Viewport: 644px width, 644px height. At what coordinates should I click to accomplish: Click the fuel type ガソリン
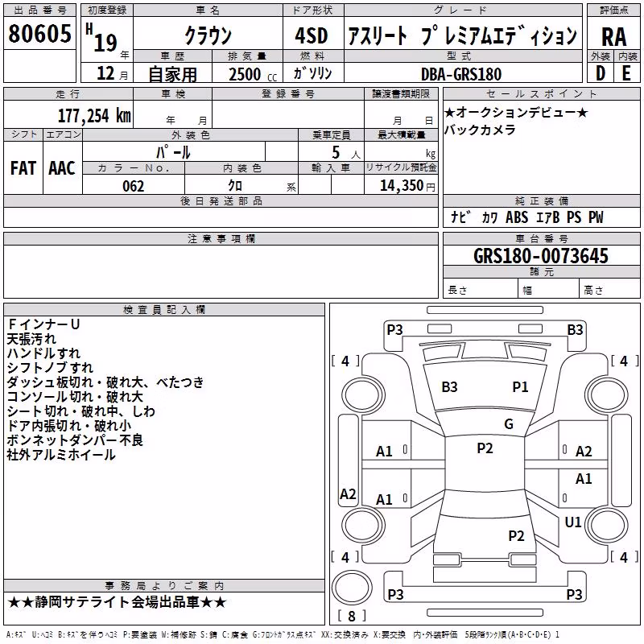313,73
